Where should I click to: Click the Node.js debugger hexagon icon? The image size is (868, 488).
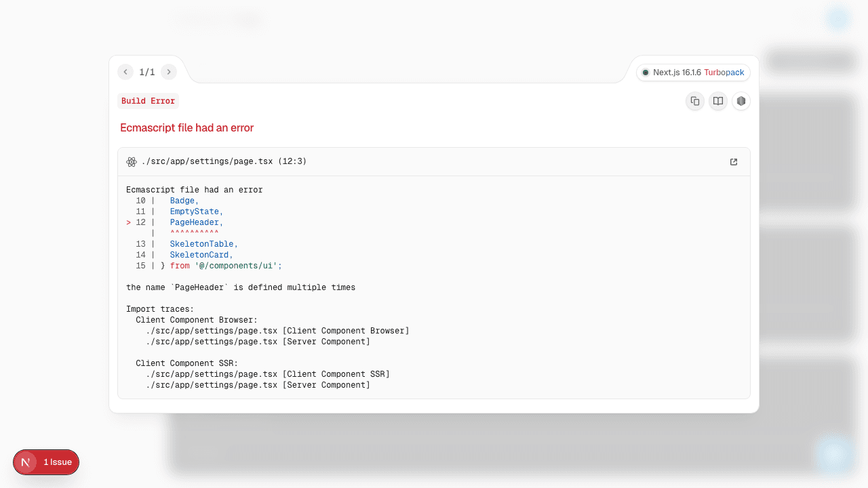741,101
